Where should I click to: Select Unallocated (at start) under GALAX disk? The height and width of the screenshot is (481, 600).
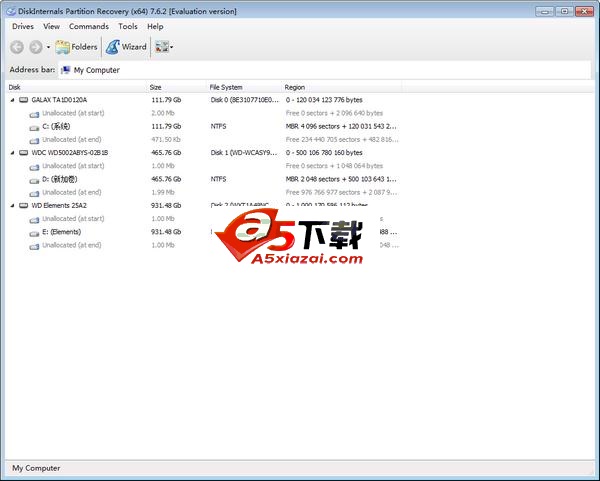click(x=73, y=113)
